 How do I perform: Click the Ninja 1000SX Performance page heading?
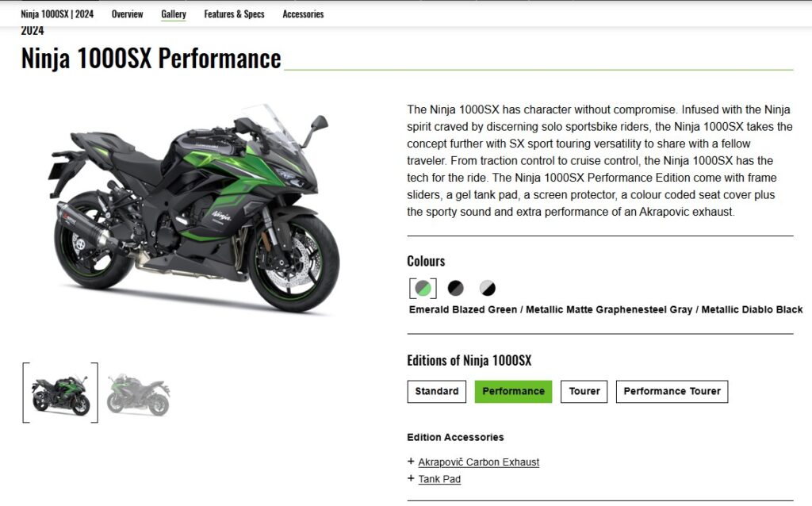[x=151, y=58]
